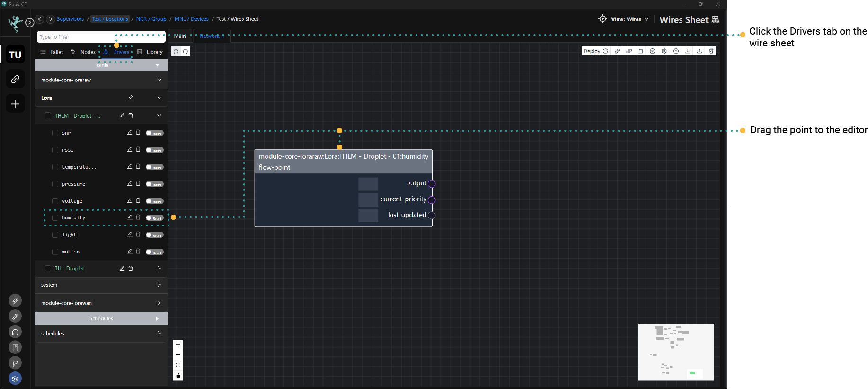Open Supervisors breadcrumb link
Image resolution: width=868 pixels, height=389 pixels.
(70, 19)
